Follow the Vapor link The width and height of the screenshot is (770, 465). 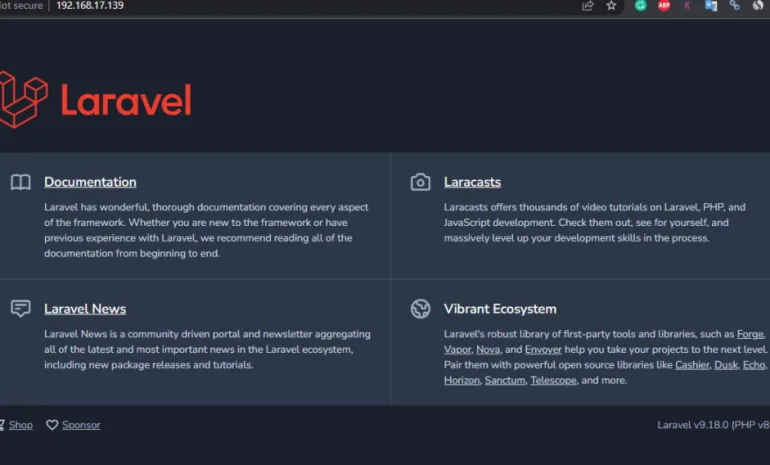[x=458, y=350]
